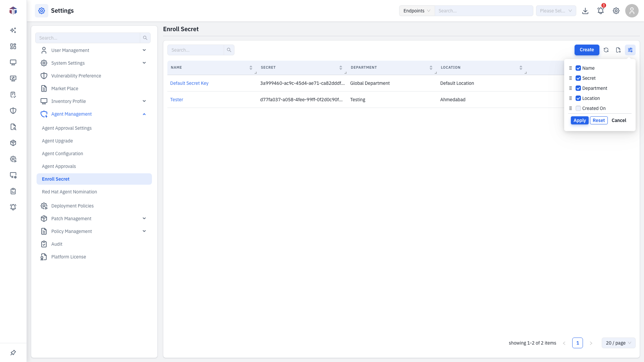This screenshot has height=362, width=644.
Task: Open the Please Select dropdown
Action: pyautogui.click(x=556, y=11)
